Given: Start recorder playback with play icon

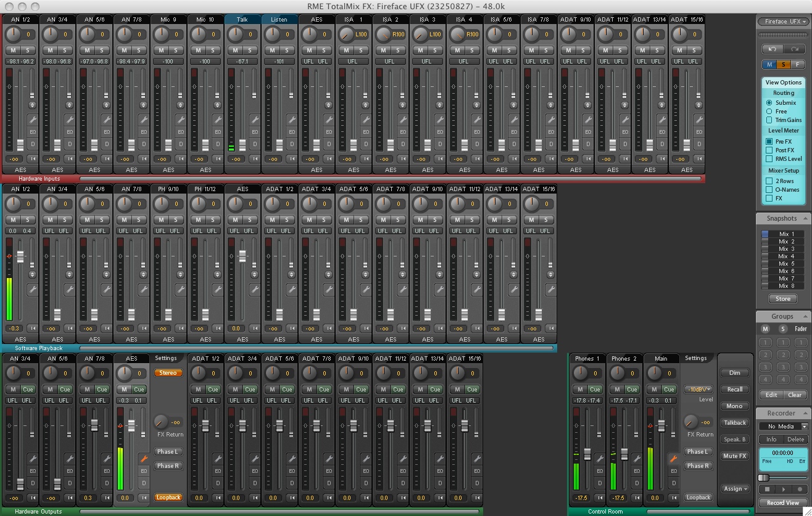Looking at the screenshot, I should coord(784,489).
